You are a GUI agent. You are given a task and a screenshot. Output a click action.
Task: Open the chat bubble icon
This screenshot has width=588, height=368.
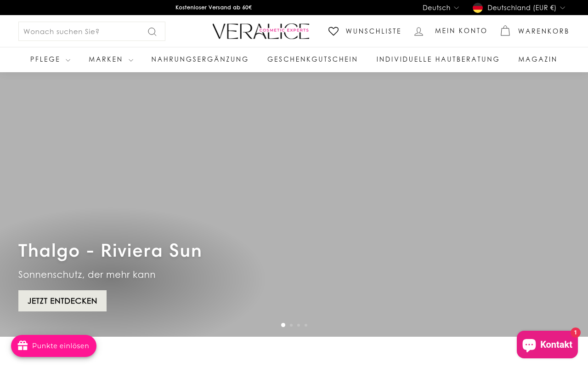click(x=529, y=345)
